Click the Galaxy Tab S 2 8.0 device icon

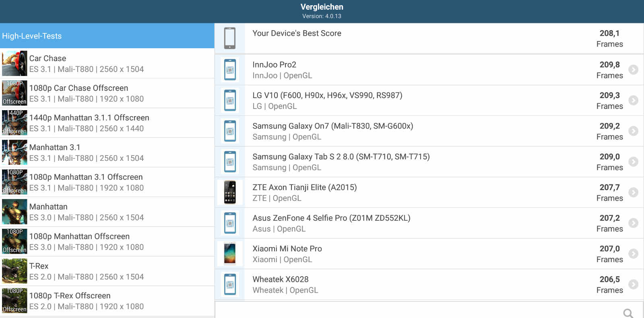230,162
